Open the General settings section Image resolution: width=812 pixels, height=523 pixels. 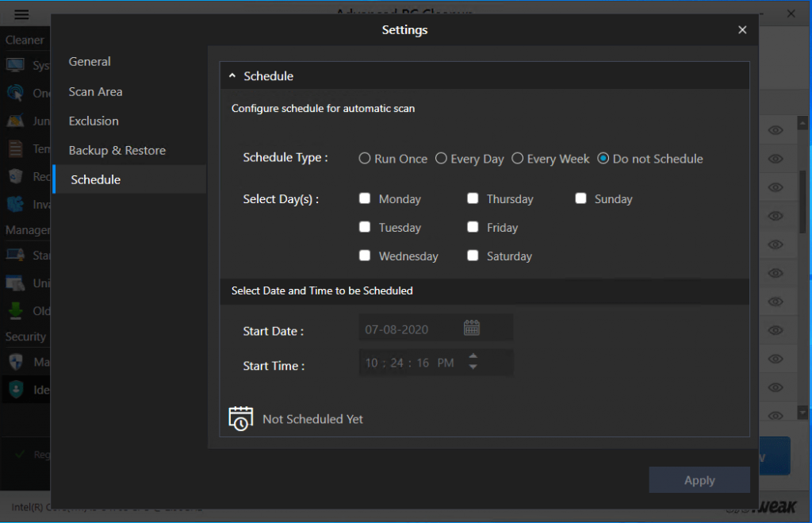tap(90, 62)
